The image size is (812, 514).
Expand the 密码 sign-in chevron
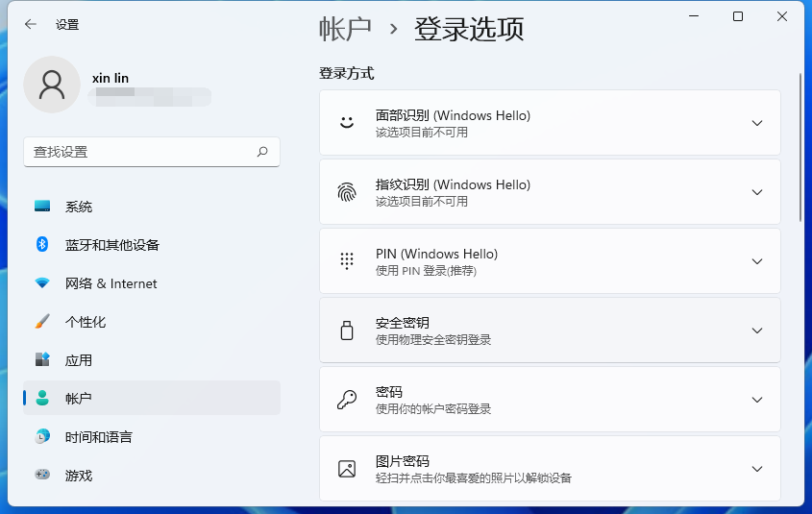757,400
